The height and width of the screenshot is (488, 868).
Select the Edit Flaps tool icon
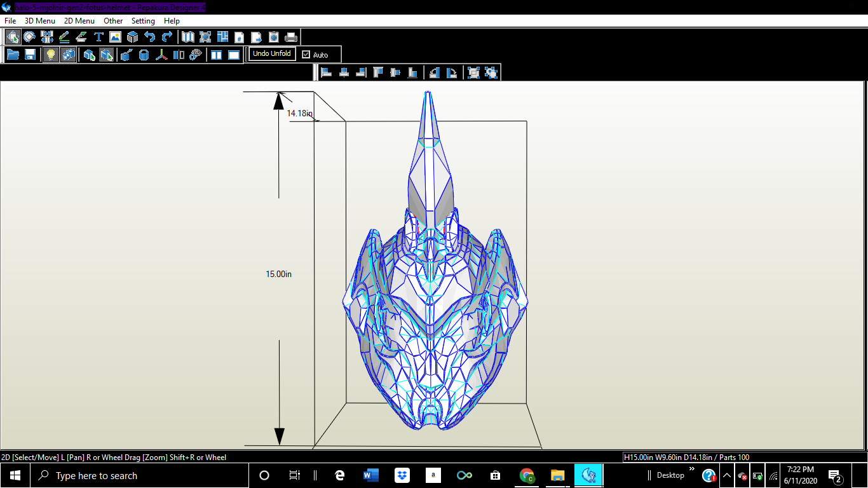pyautogui.click(x=81, y=37)
